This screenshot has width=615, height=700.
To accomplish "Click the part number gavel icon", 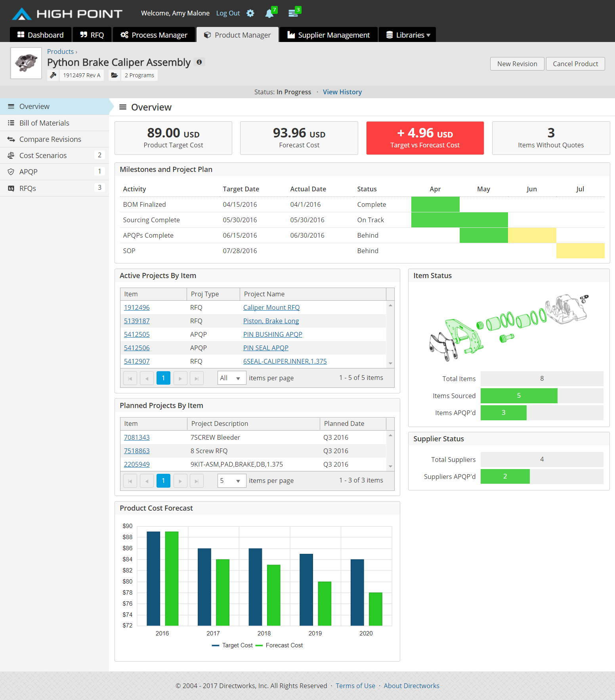I will click(x=53, y=75).
